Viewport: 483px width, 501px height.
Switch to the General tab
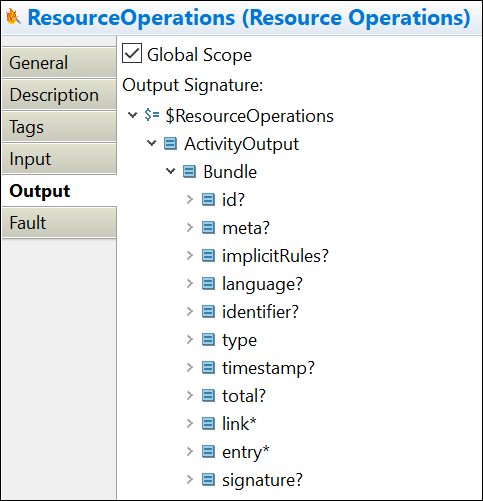click(59, 63)
